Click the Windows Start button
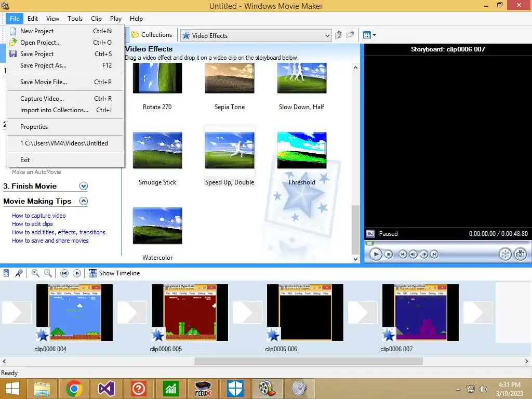This screenshot has width=532, height=399. pos(12,389)
